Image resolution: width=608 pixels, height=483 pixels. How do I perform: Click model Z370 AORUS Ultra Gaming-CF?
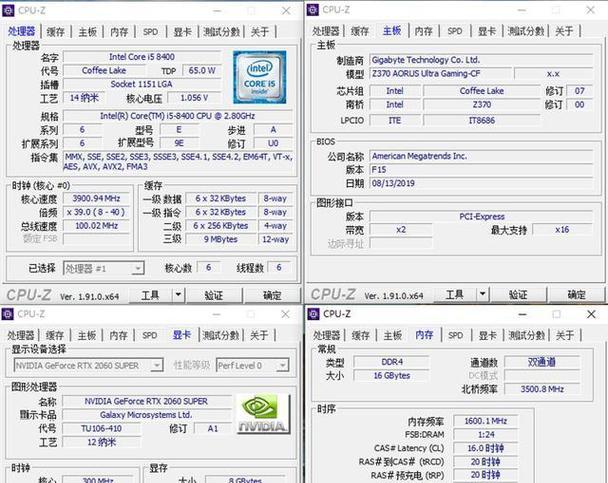click(440, 74)
